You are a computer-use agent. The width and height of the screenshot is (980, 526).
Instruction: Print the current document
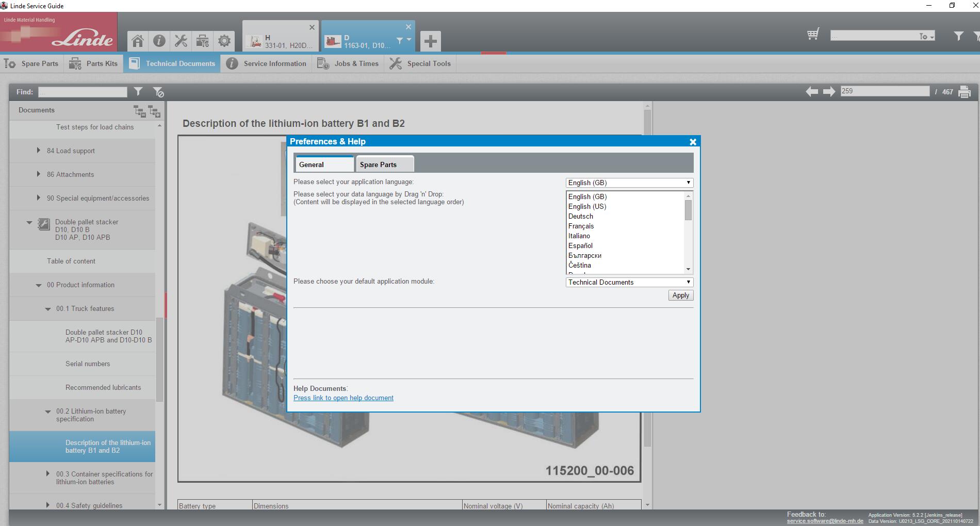tap(964, 92)
